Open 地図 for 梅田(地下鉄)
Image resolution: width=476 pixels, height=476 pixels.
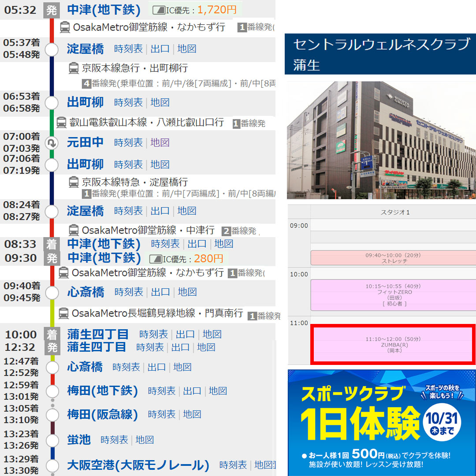pyautogui.click(x=218, y=391)
